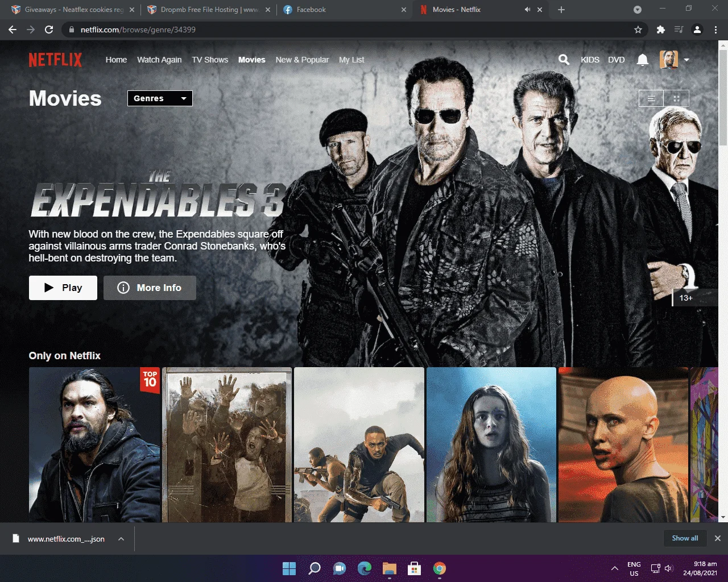Click the ENG US language indicator
This screenshot has height=582, width=728.
(634, 569)
